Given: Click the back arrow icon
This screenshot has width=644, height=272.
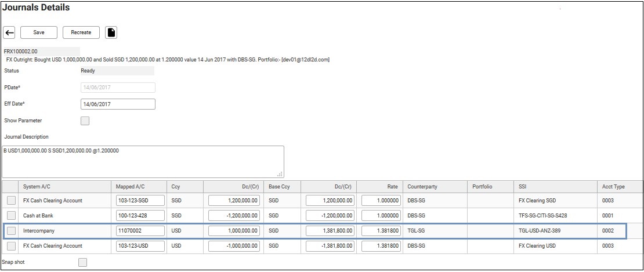Looking at the screenshot, I should pyautogui.click(x=9, y=32).
